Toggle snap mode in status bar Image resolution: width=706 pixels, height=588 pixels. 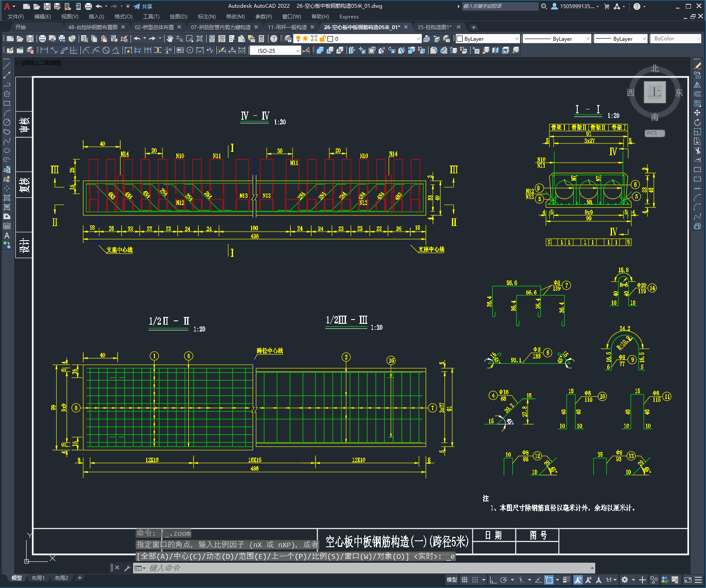coord(475,580)
